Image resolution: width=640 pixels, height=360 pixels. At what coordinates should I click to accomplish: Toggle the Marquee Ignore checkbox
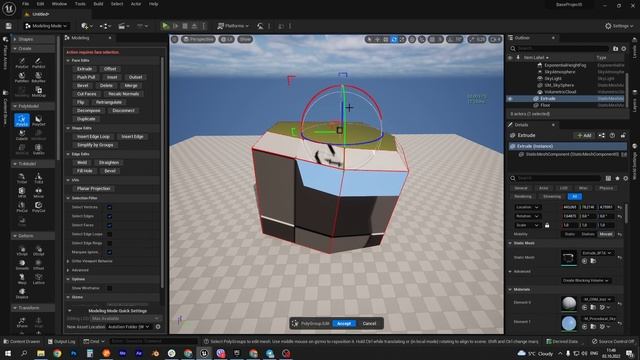[109, 252]
